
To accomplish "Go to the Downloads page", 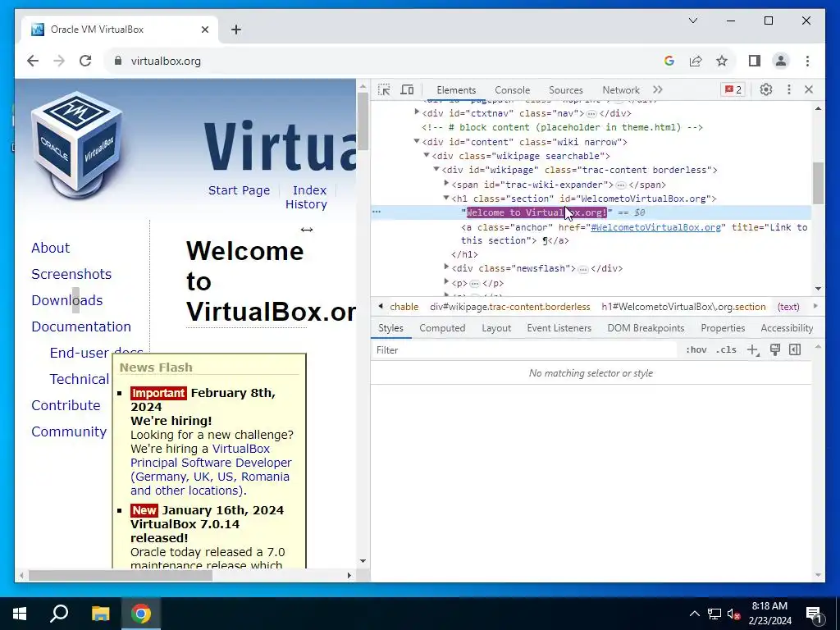I will pos(67,300).
